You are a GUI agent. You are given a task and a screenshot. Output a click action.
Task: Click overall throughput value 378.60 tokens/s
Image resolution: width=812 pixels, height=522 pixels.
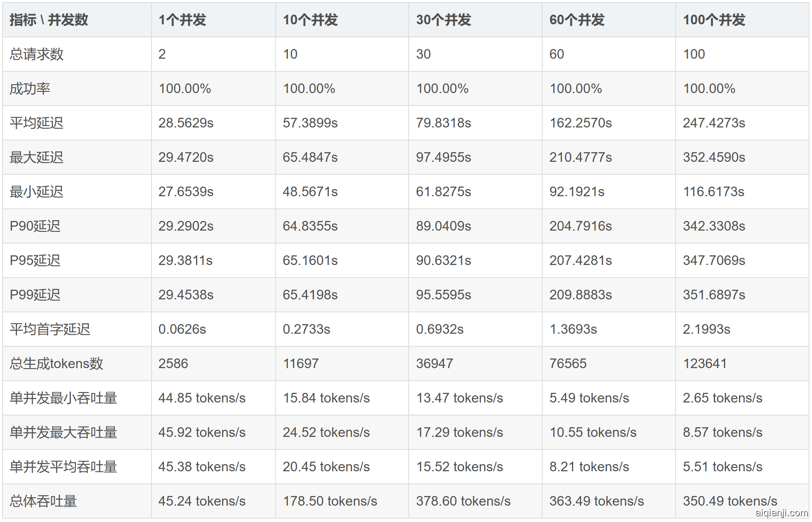[x=463, y=501]
